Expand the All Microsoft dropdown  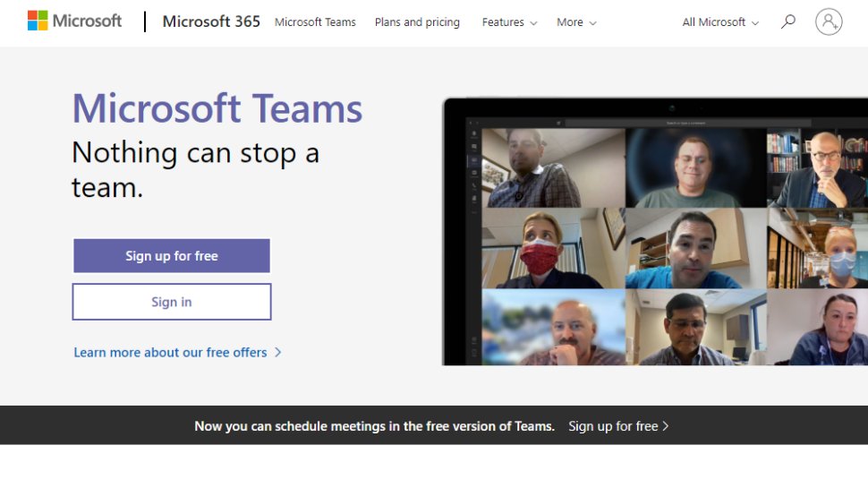tap(720, 22)
